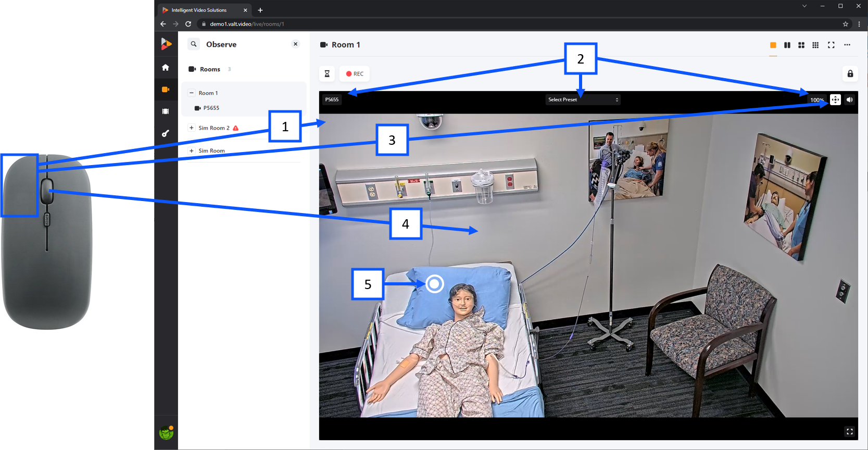
Task: Switch to nine-tile grid layout
Action: coord(815,45)
